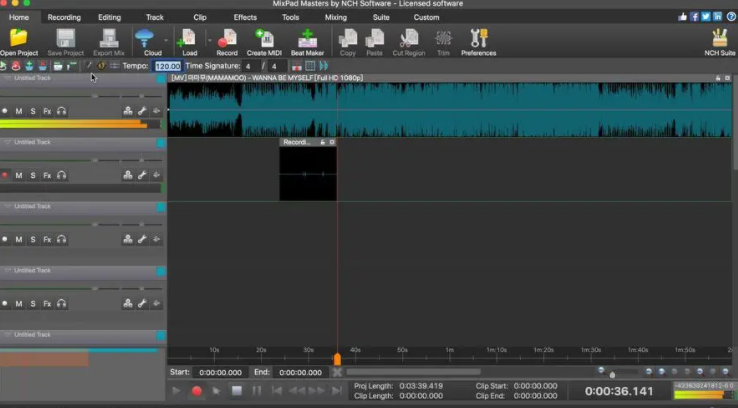Screen dimensions: 738x408
Task: Open the Track tab
Action: [x=154, y=17]
